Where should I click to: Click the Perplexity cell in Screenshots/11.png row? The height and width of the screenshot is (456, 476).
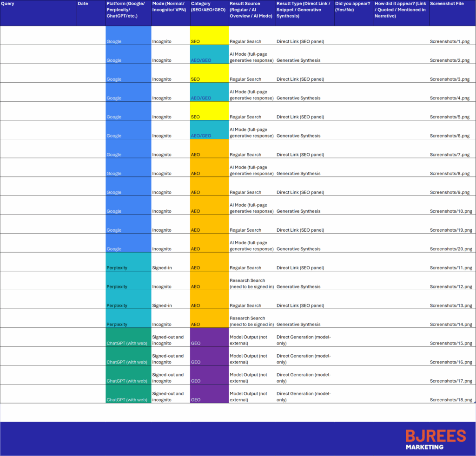128,262
